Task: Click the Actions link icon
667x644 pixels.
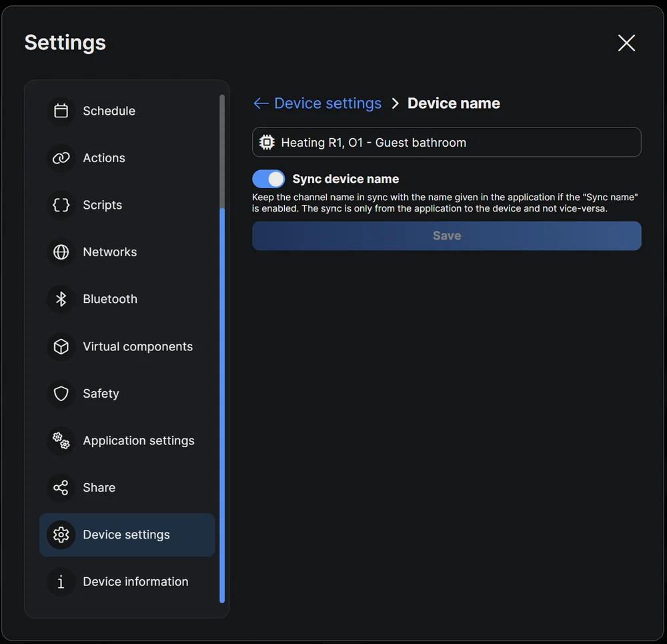Action: click(x=61, y=158)
